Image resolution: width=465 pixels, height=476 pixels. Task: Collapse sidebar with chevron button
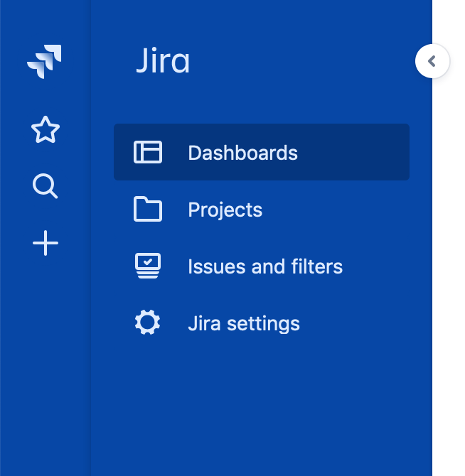point(432,61)
